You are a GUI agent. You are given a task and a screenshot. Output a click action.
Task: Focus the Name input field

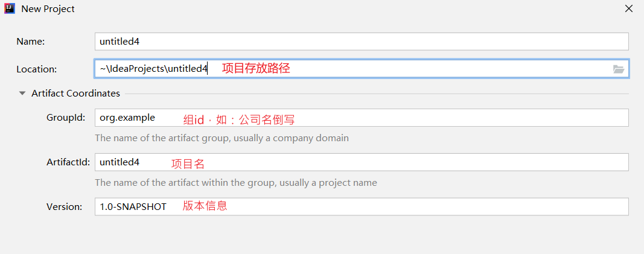[361, 42]
